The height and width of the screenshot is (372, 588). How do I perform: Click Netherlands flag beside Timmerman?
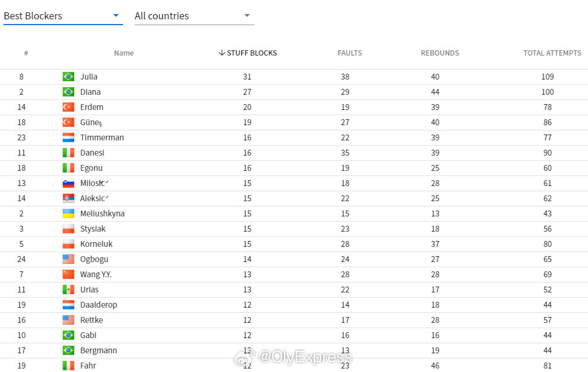(x=69, y=137)
